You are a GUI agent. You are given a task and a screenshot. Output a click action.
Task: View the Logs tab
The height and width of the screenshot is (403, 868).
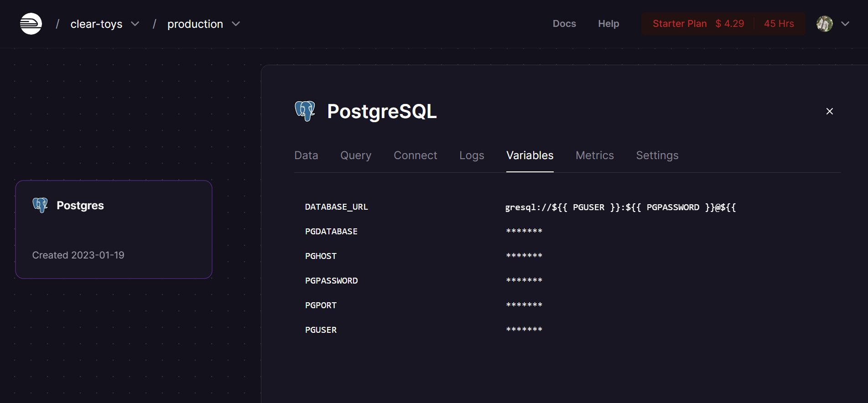472,155
